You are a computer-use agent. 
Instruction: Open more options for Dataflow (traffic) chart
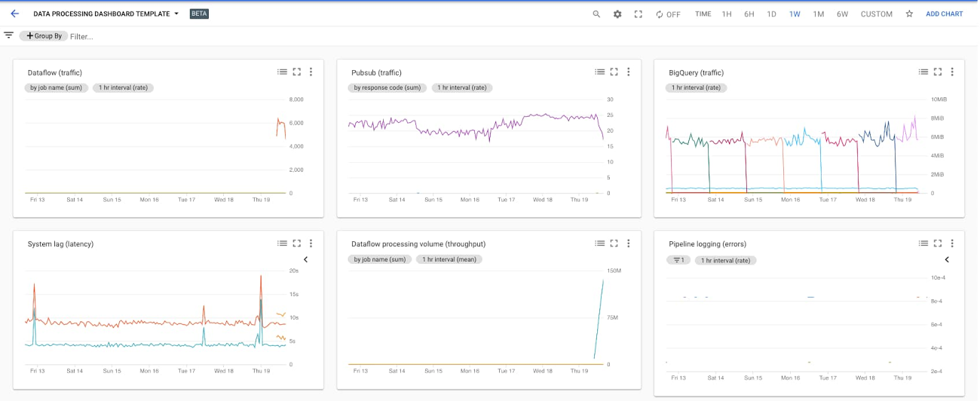311,72
